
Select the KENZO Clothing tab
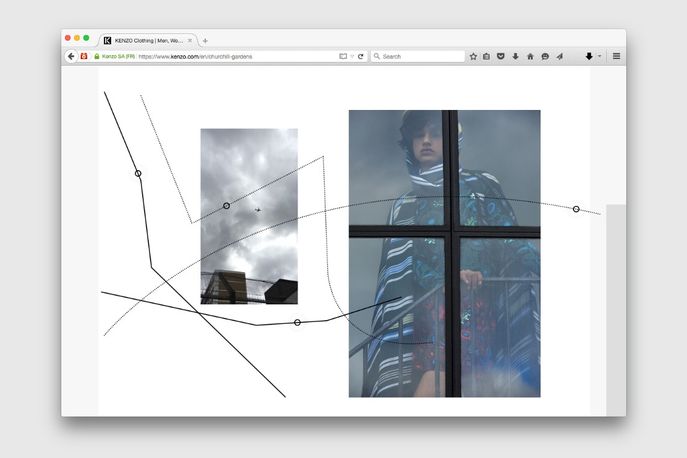[x=146, y=41]
